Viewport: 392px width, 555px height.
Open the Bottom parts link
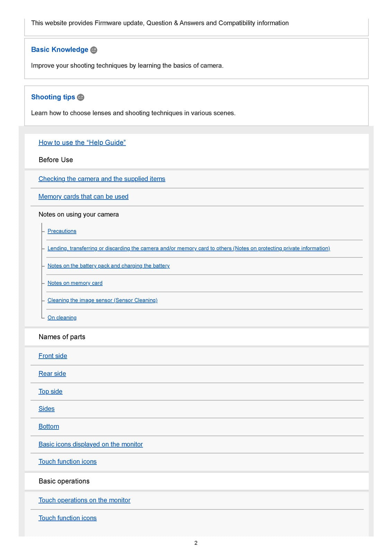coord(49,426)
